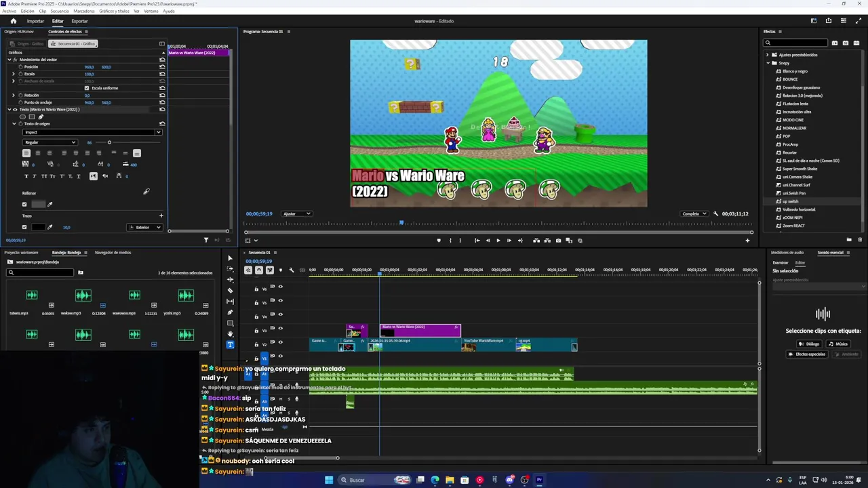Open the Secuencia menu
868x488 pixels.
[59, 11]
